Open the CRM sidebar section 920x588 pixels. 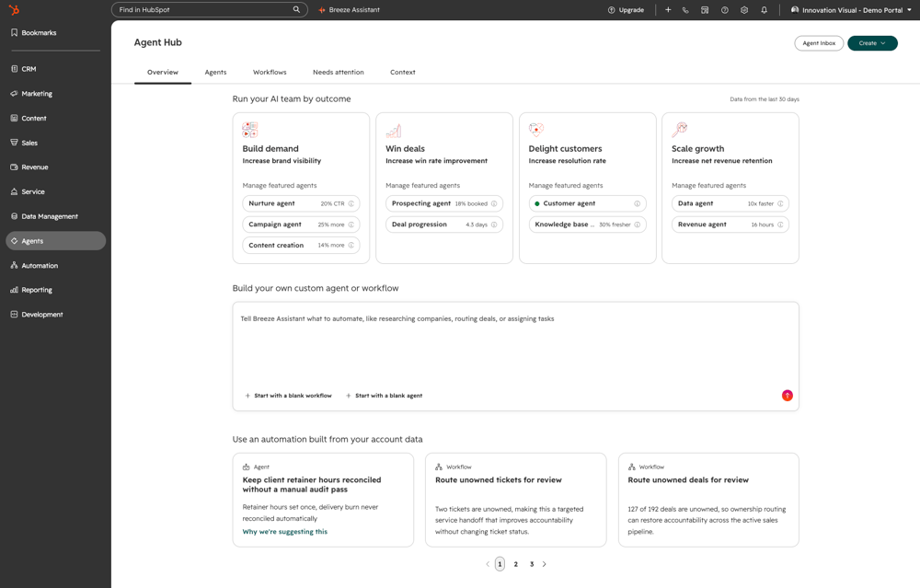tap(24, 69)
